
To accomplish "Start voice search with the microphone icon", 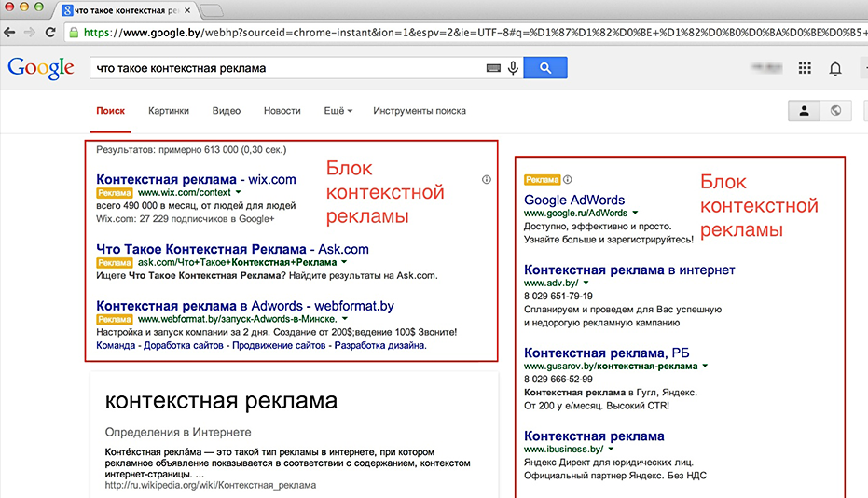I will (x=513, y=67).
